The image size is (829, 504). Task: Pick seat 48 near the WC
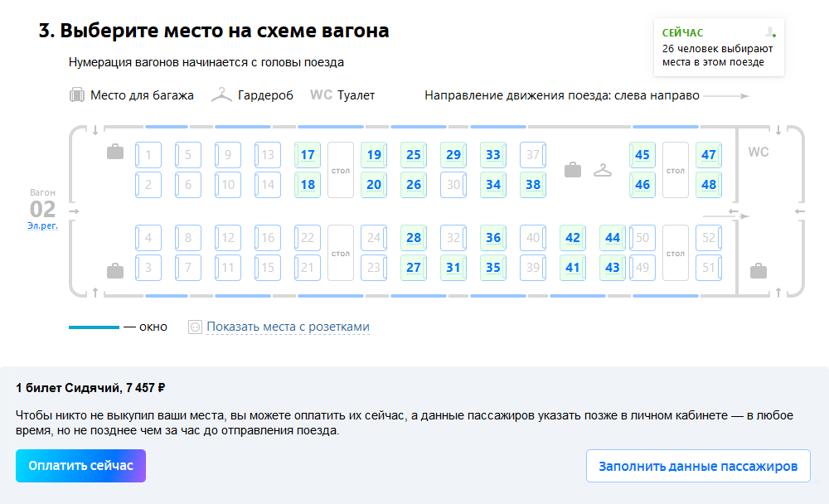pos(709,185)
